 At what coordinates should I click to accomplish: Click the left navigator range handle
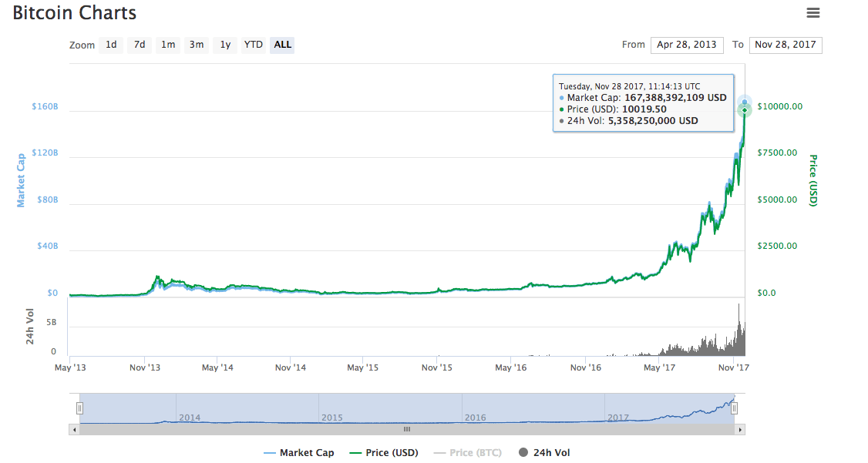click(x=79, y=408)
